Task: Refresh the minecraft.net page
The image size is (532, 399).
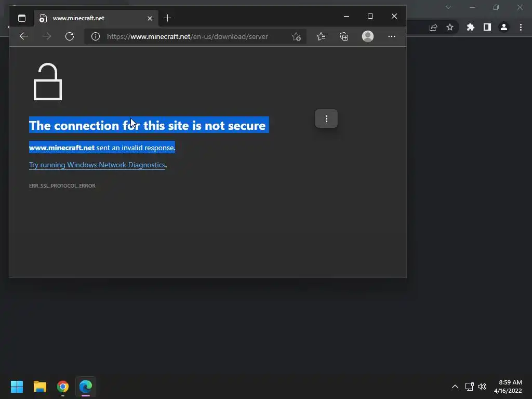Action: pyautogui.click(x=70, y=36)
